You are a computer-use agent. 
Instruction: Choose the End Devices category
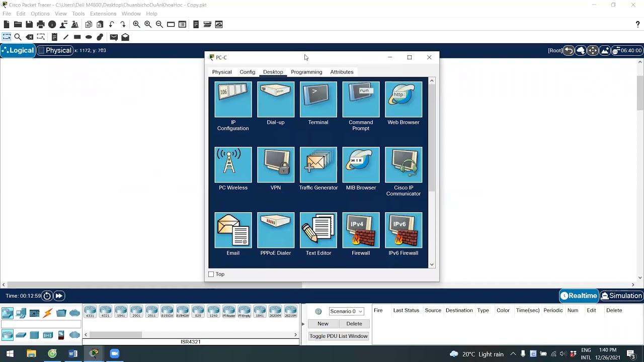coord(21,313)
